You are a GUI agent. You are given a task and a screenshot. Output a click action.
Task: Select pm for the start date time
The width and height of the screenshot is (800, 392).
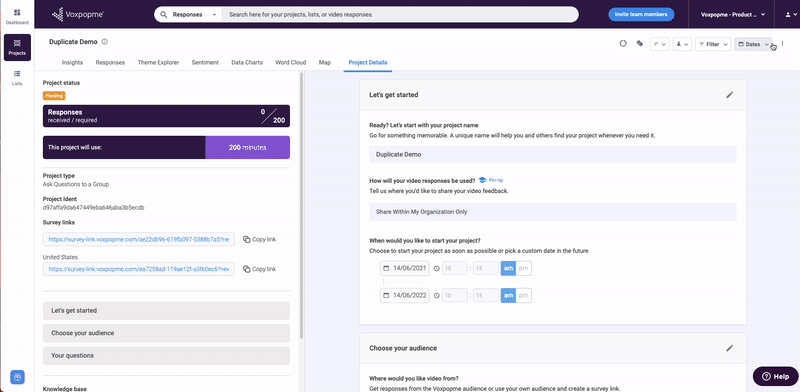(x=523, y=268)
